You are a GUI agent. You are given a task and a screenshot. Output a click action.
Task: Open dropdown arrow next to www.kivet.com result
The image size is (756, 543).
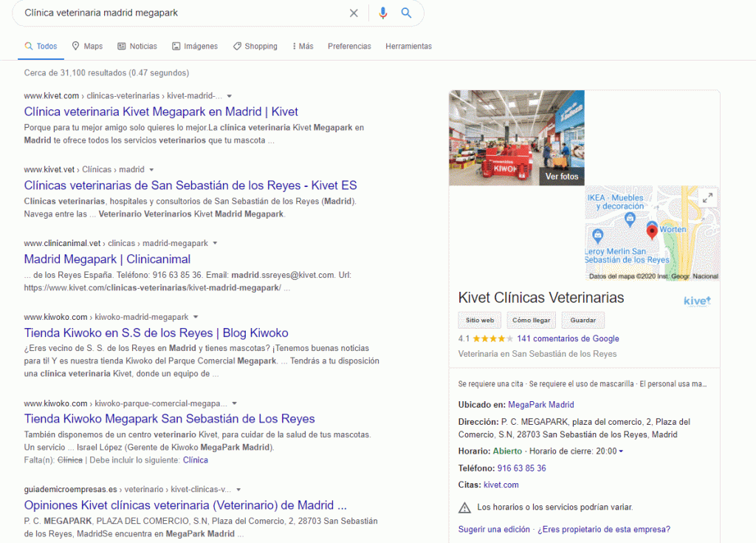point(230,96)
